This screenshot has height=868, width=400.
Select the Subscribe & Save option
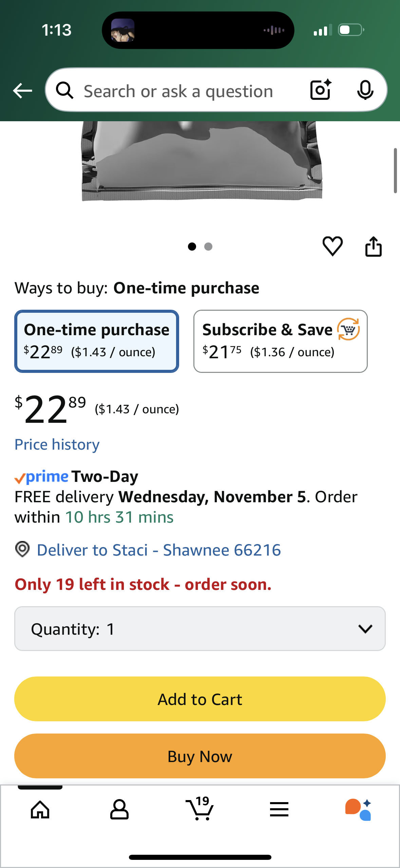pos(280,341)
